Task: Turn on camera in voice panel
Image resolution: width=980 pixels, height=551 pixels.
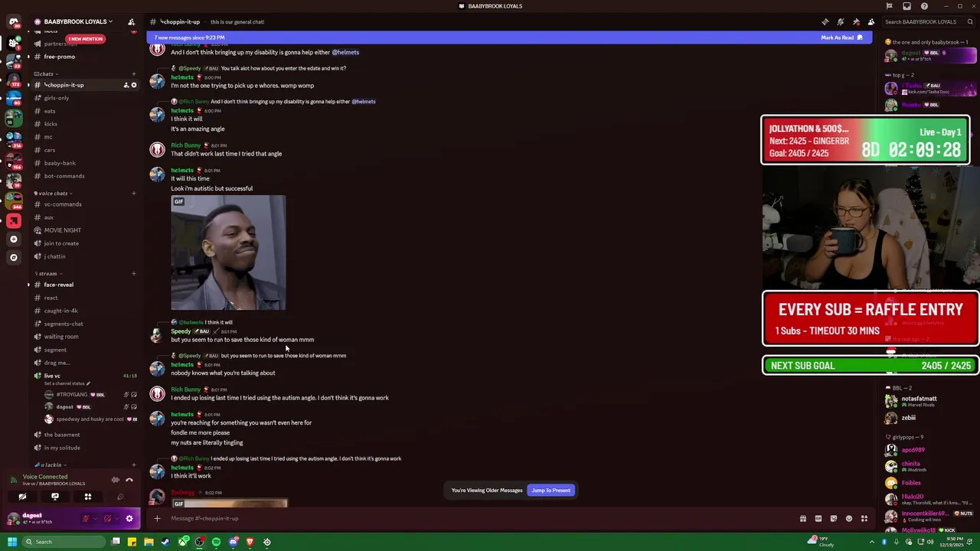Action: point(22,497)
